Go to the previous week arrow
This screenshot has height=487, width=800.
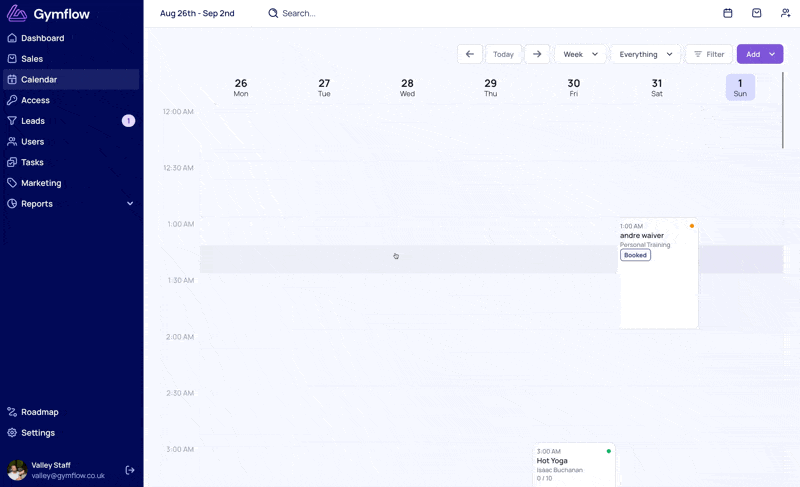click(470, 54)
